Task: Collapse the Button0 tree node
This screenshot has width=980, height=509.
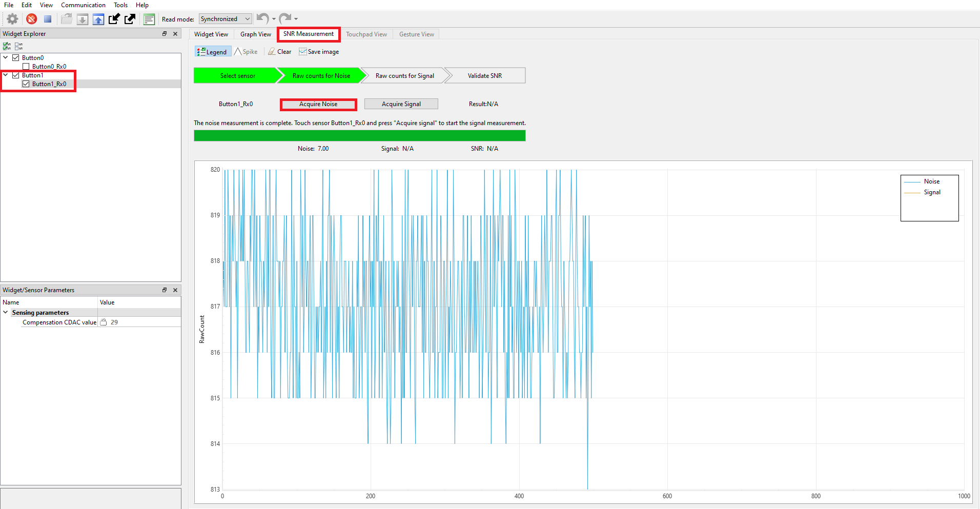Action: click(6, 58)
